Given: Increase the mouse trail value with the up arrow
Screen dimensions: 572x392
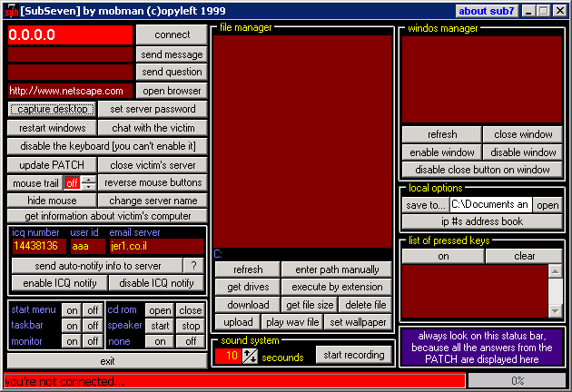Looking at the screenshot, I should pos(88,180).
